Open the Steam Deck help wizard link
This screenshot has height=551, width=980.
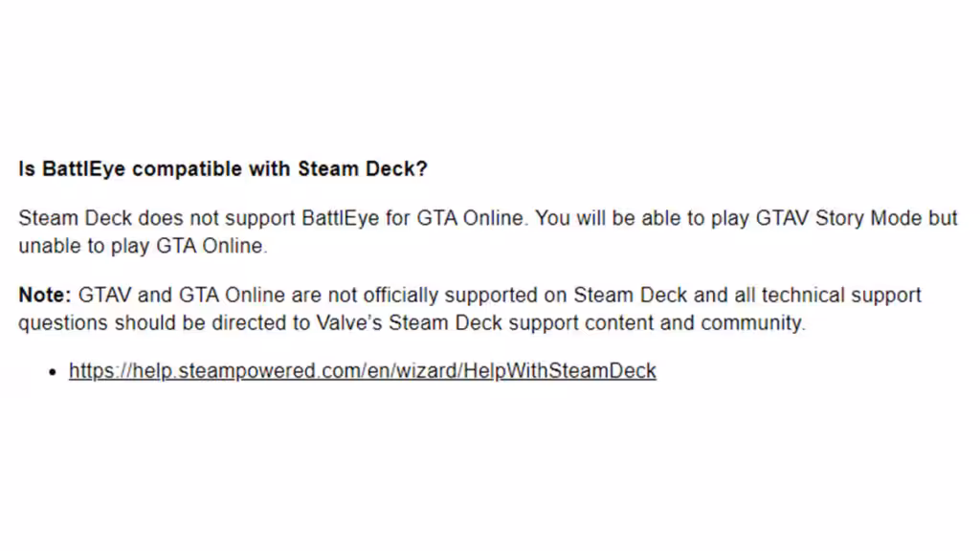pos(362,371)
